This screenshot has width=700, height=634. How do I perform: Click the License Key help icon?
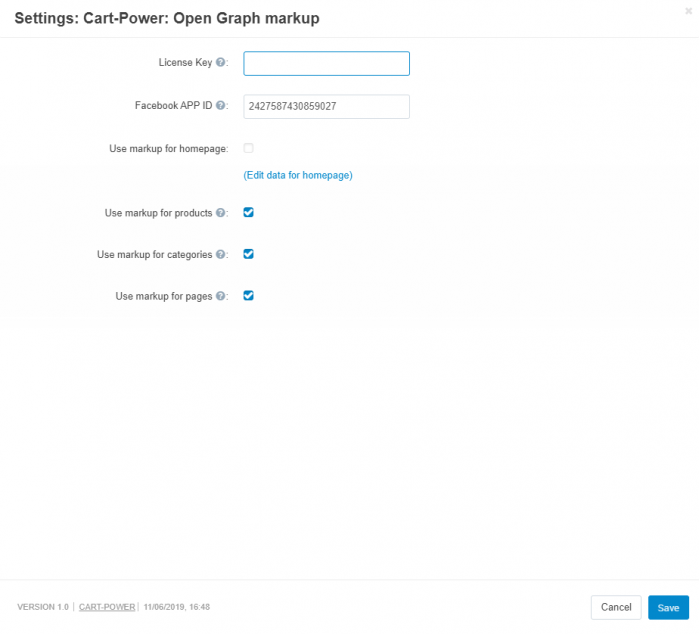point(220,63)
